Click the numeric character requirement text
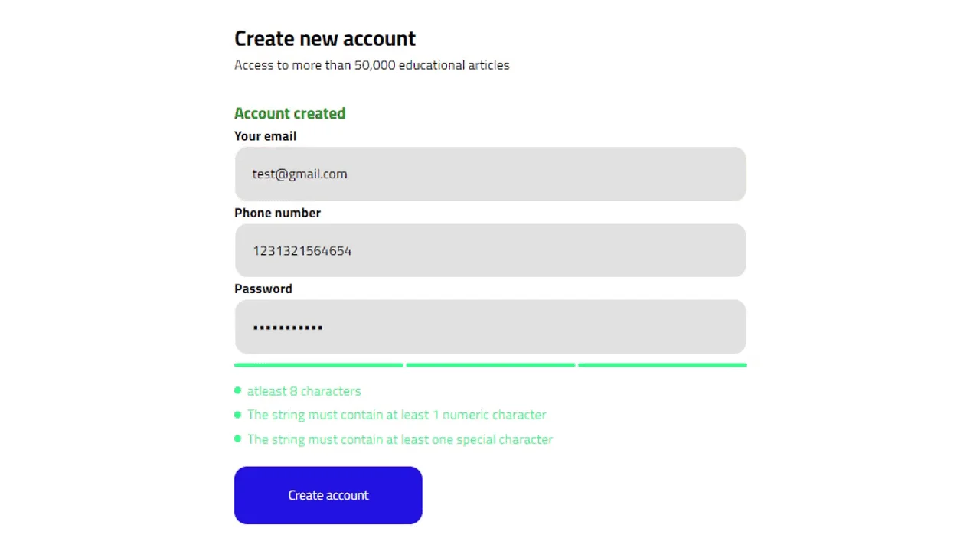 click(397, 414)
